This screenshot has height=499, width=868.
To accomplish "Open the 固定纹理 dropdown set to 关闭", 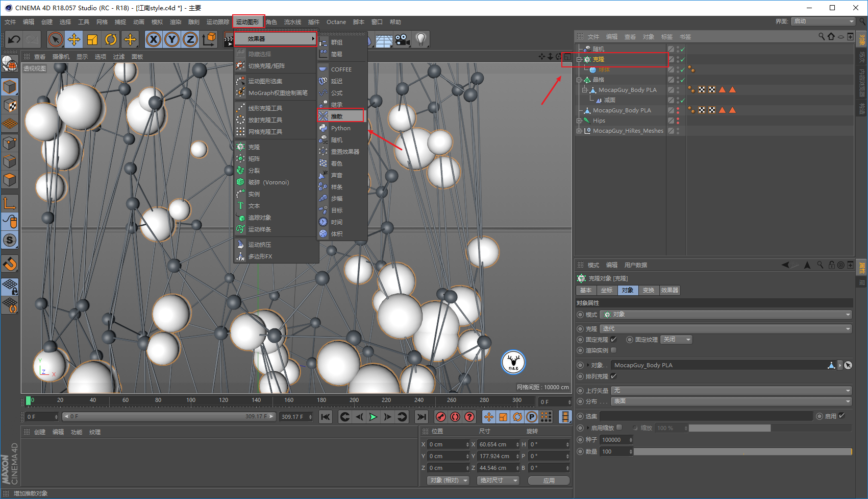I will (x=676, y=339).
